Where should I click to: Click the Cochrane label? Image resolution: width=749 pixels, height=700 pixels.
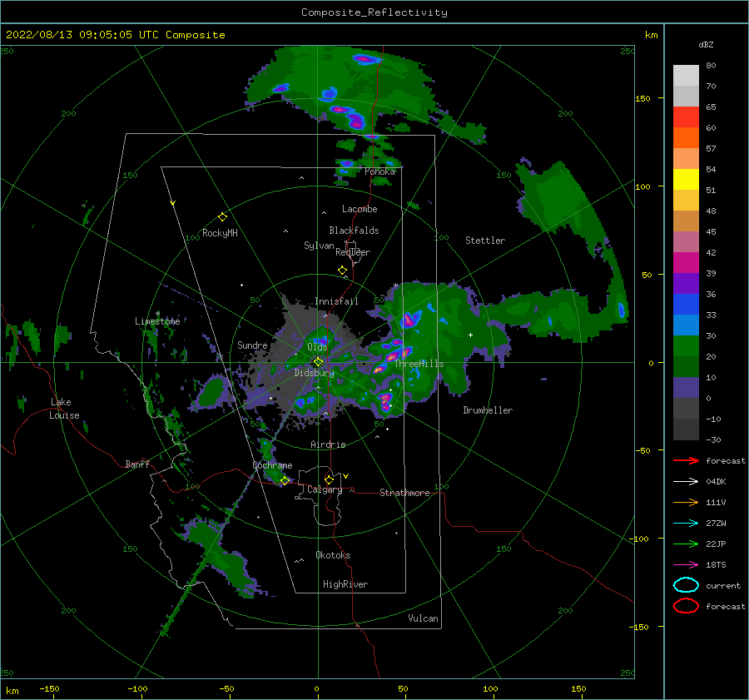pos(272,465)
